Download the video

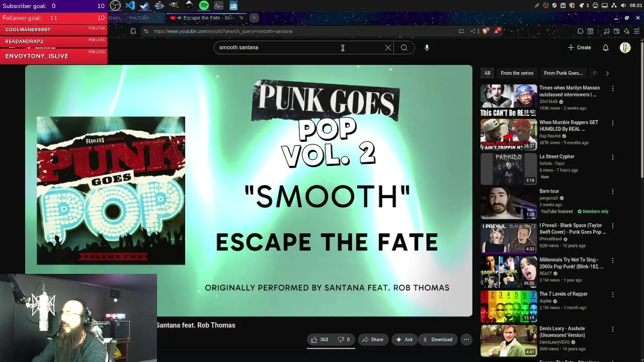pyautogui.click(x=437, y=340)
